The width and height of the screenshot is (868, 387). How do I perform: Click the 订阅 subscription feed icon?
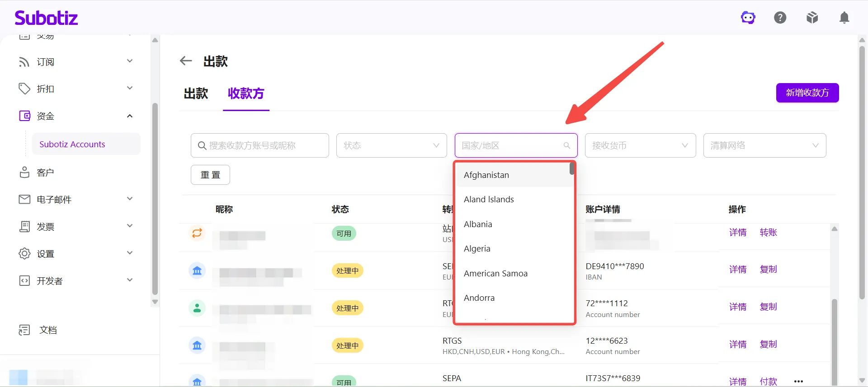point(24,62)
